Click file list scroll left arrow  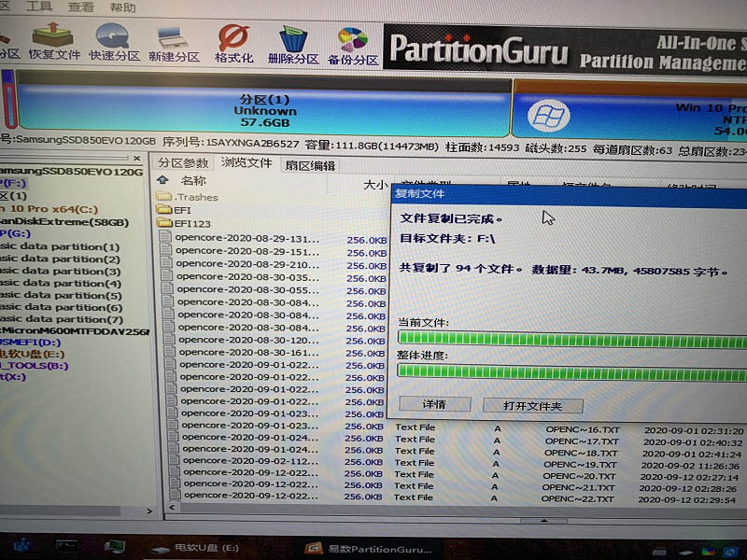point(172,508)
